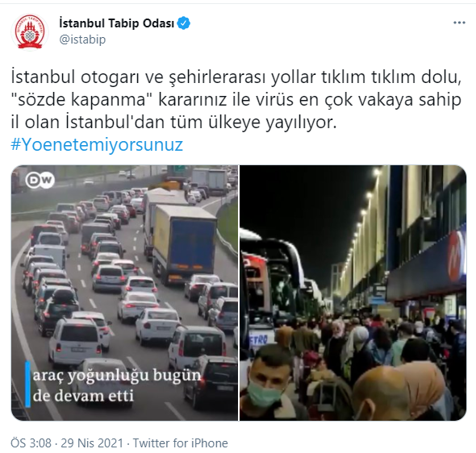Click the 29 Nis 2021 date

92,443
